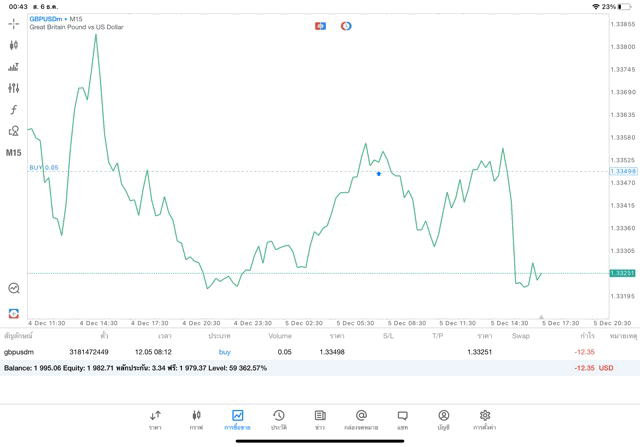The image size is (640, 447).
Task: Open drawing objects shapes icon
Action: pyautogui.click(x=13, y=131)
